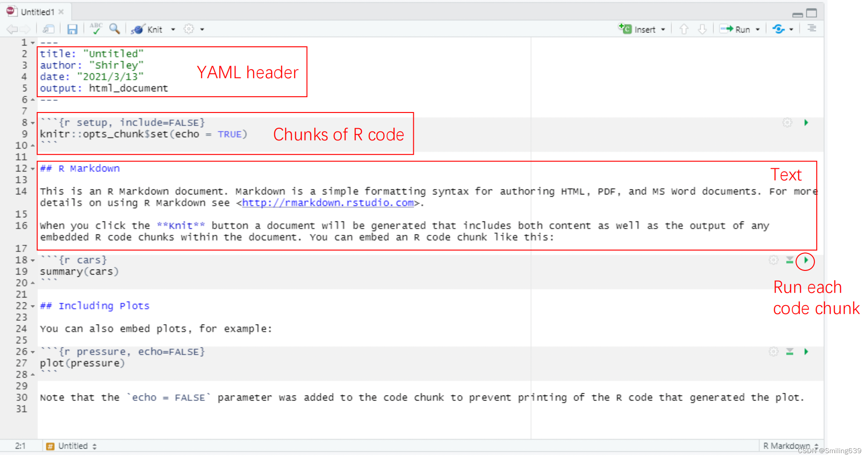Image resolution: width=868 pixels, height=459 pixels.
Task: Open Run options dropdown arrow
Action: 758,30
